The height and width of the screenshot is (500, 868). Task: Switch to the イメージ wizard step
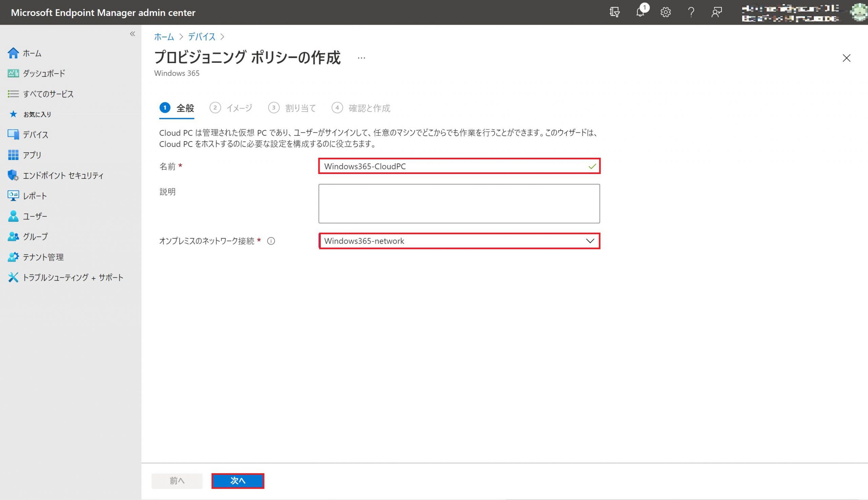coord(239,108)
